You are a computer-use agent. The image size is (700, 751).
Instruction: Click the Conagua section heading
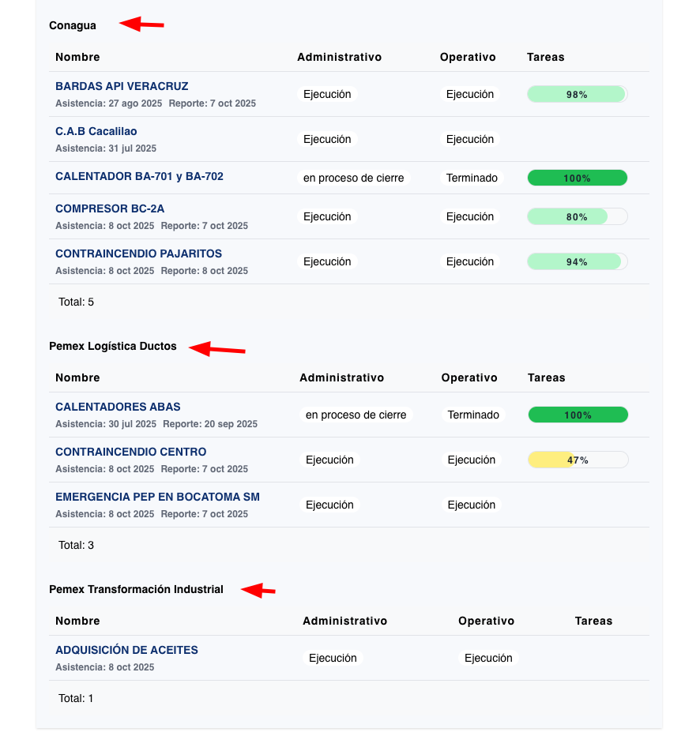72,24
